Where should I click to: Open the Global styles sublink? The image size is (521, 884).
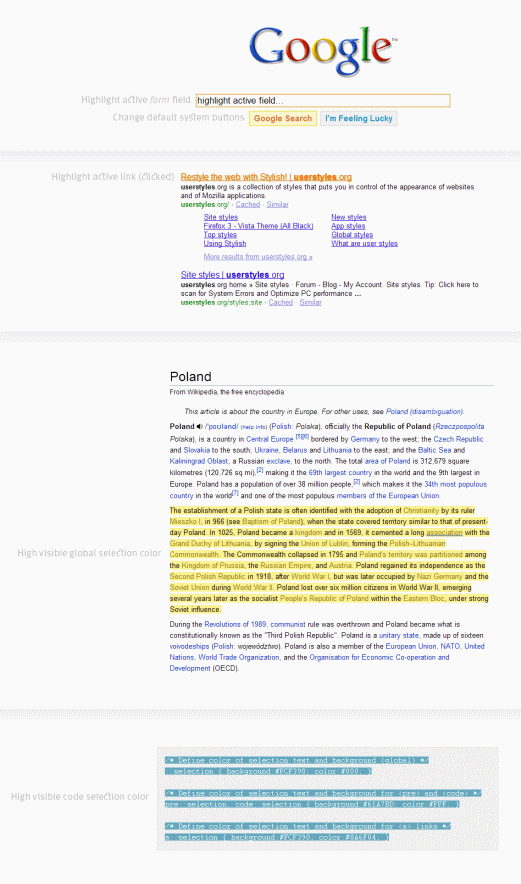click(x=352, y=235)
